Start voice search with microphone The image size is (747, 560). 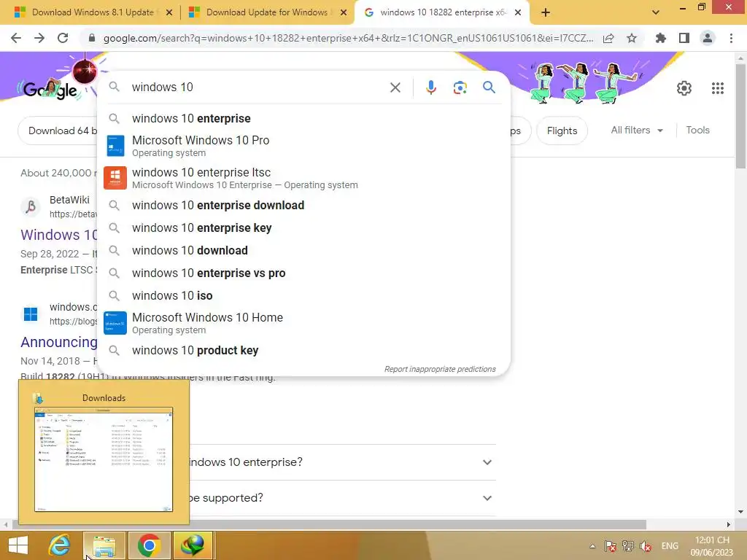pyautogui.click(x=430, y=87)
